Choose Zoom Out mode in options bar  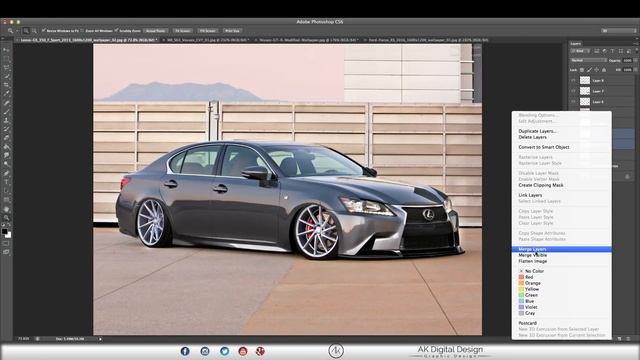click(x=34, y=31)
